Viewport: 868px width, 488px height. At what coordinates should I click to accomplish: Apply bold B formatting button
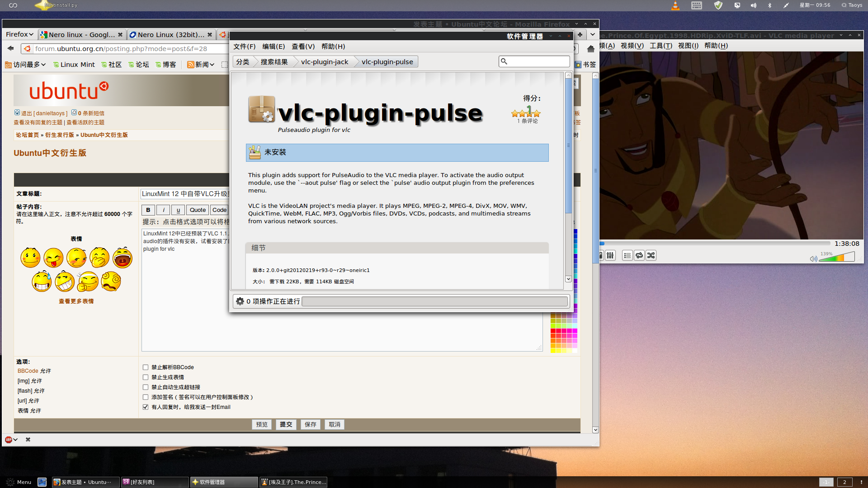pos(148,210)
